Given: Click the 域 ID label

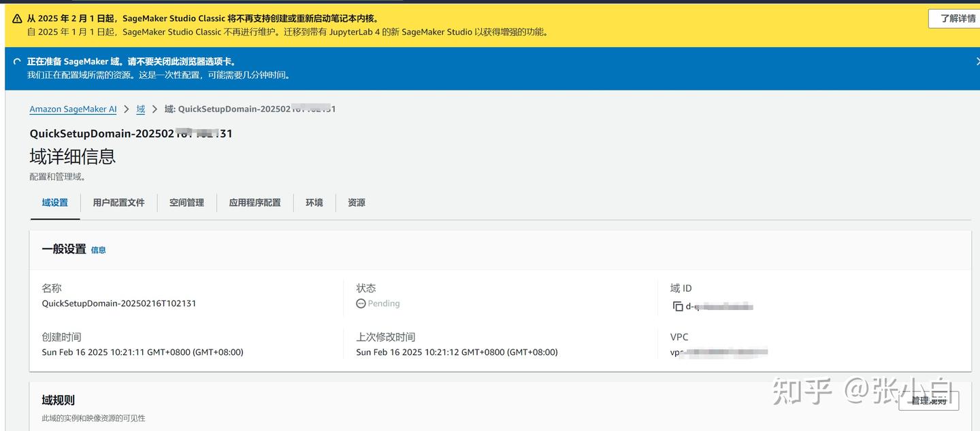Looking at the screenshot, I should pos(681,288).
